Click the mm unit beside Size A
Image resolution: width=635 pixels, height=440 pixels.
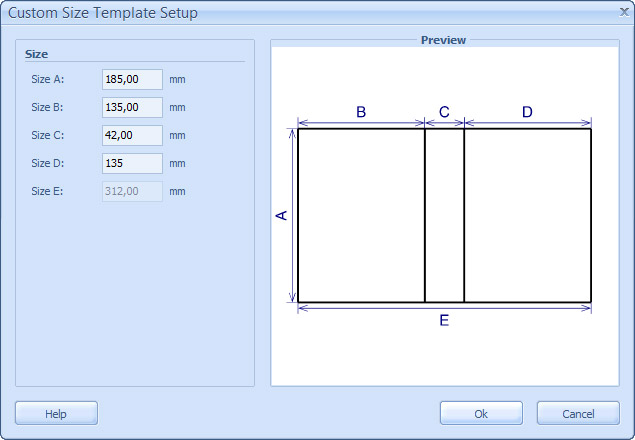(177, 79)
